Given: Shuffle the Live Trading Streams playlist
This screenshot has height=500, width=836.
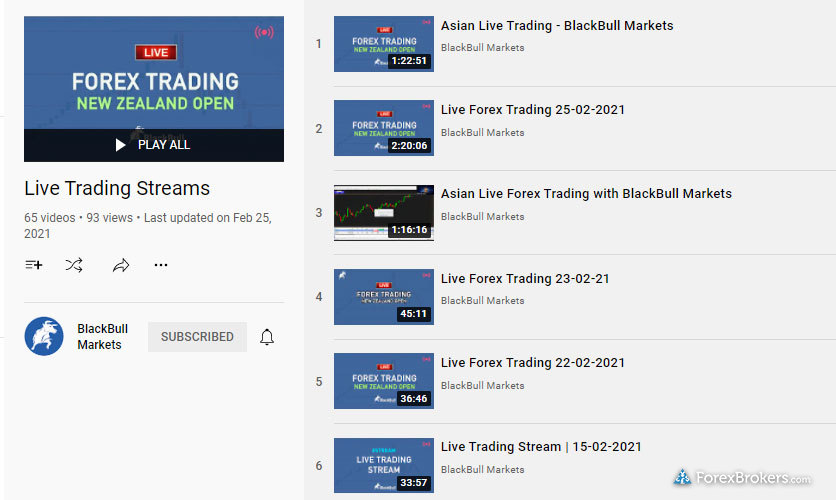Looking at the screenshot, I should (x=74, y=265).
